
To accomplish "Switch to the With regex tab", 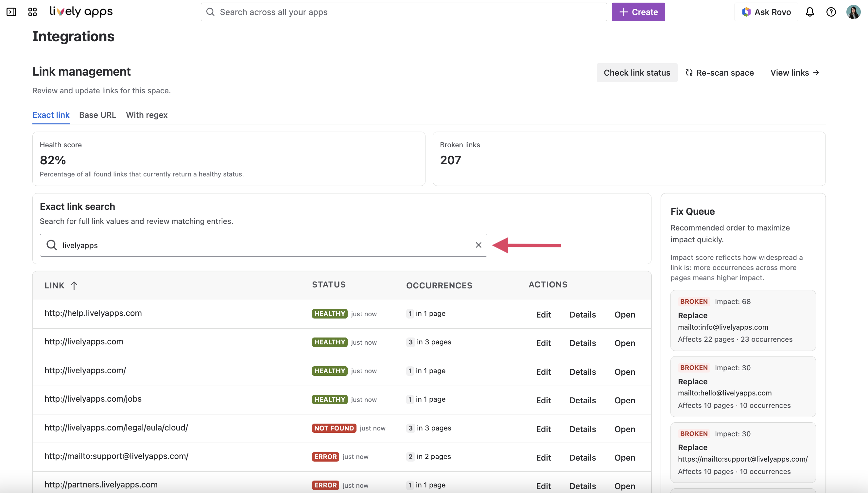I will [x=147, y=115].
